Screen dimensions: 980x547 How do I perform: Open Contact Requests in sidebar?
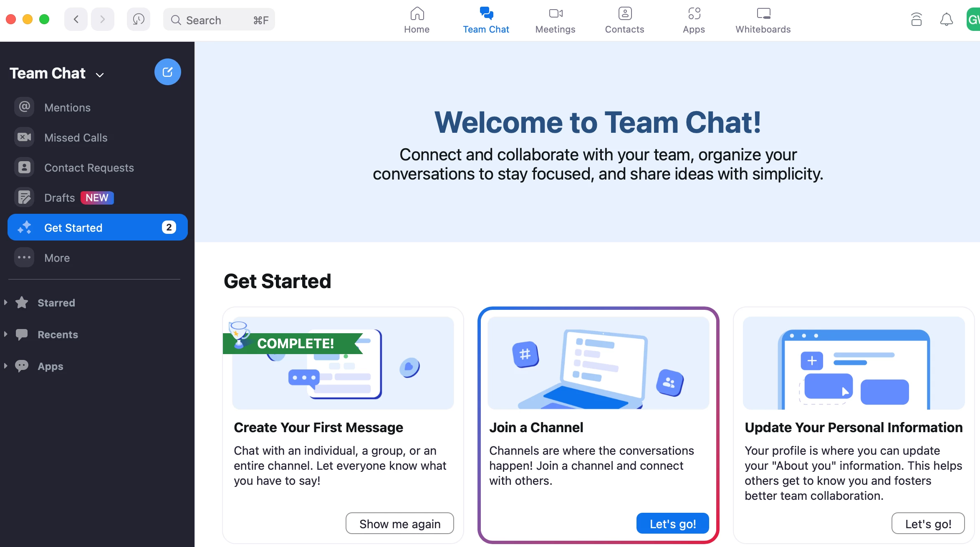pos(88,167)
